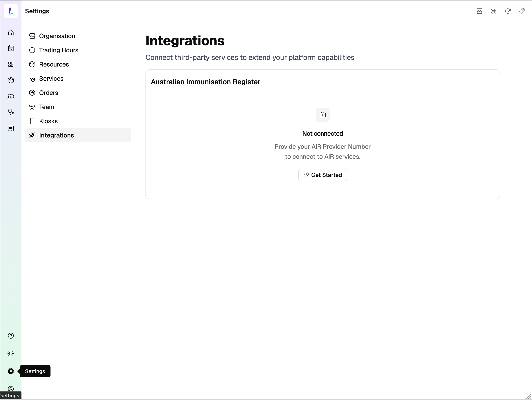Open the messages icon in left sidebar
The image size is (532, 400).
pos(11,128)
